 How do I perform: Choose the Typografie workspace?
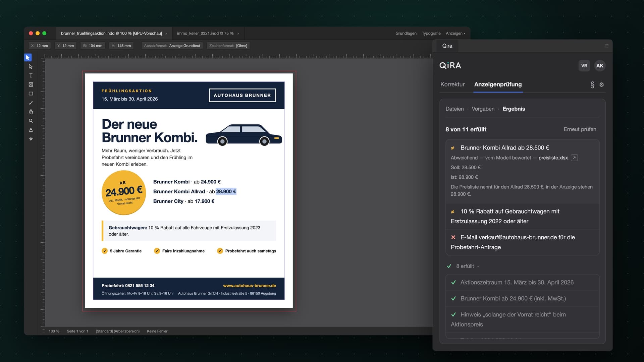tap(431, 34)
